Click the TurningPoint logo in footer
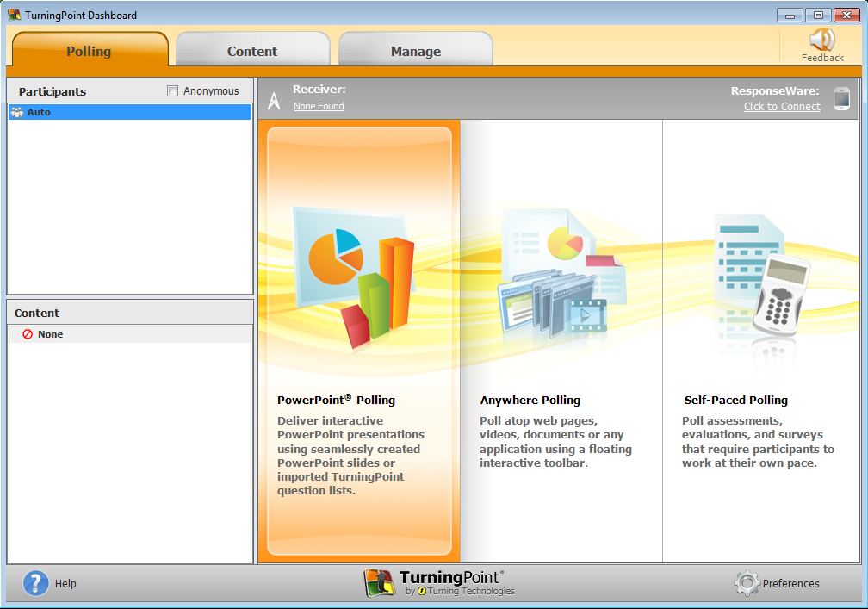Viewport: 868px width, 609px height. tap(439, 583)
